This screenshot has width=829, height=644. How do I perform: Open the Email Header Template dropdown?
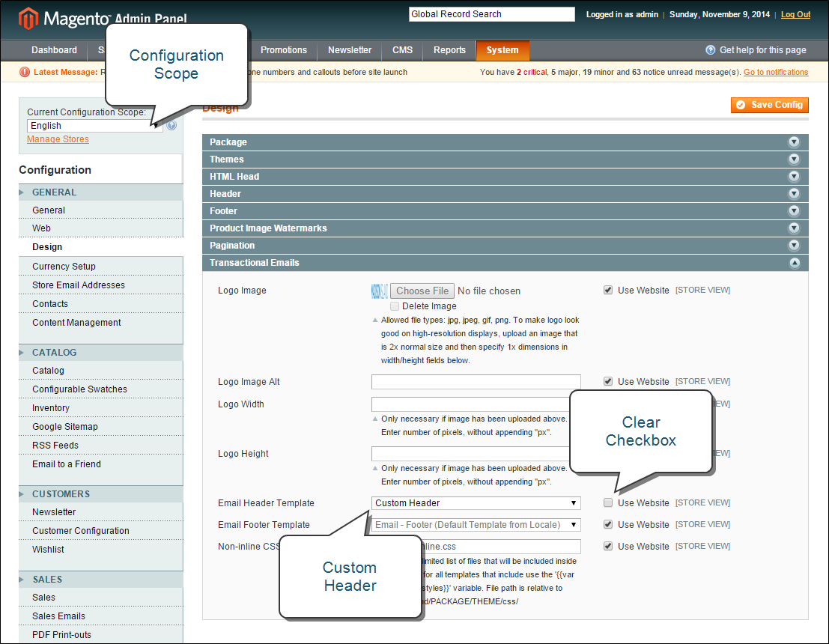476,502
